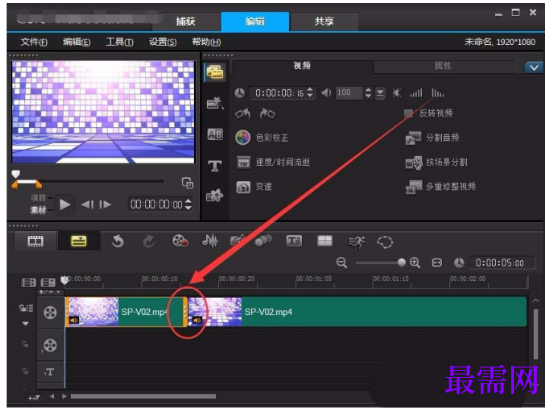Open 多重修整视频 multi-trim video
557x411 pixels.
(440, 187)
